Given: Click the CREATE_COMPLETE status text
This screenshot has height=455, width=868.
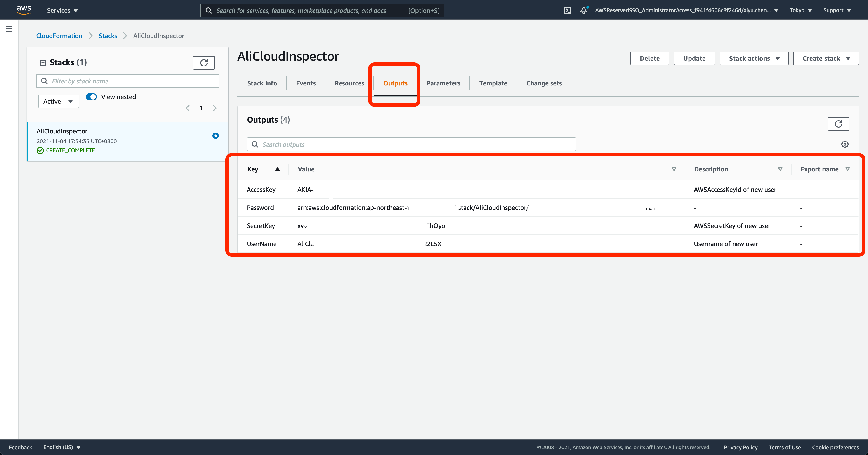Looking at the screenshot, I should pyautogui.click(x=71, y=150).
